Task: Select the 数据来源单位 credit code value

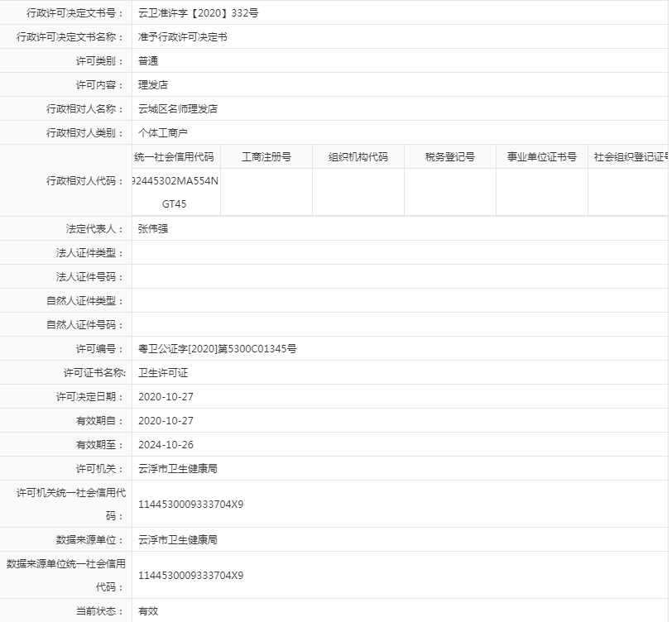Action: coord(190,576)
